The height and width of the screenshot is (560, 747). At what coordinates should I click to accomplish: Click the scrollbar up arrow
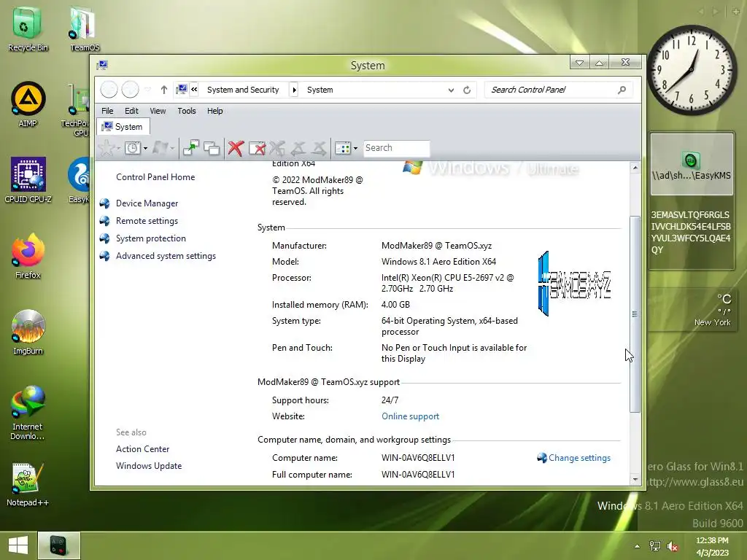(x=635, y=168)
